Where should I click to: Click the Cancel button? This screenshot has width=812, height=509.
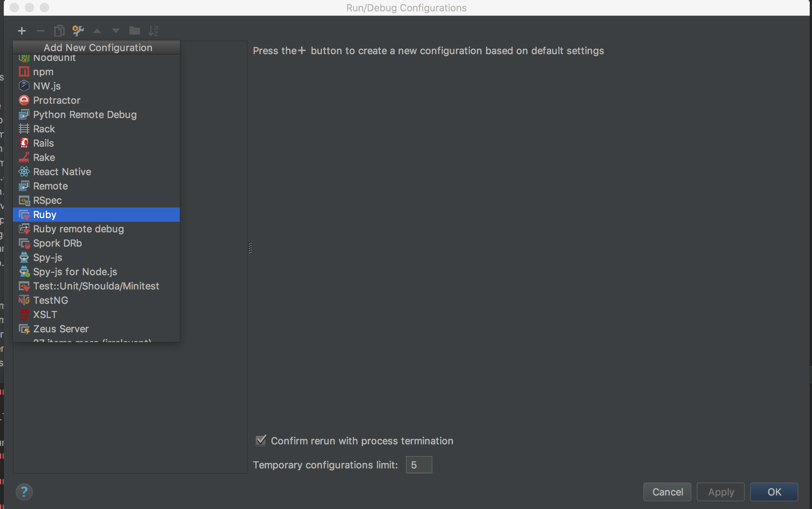667,492
